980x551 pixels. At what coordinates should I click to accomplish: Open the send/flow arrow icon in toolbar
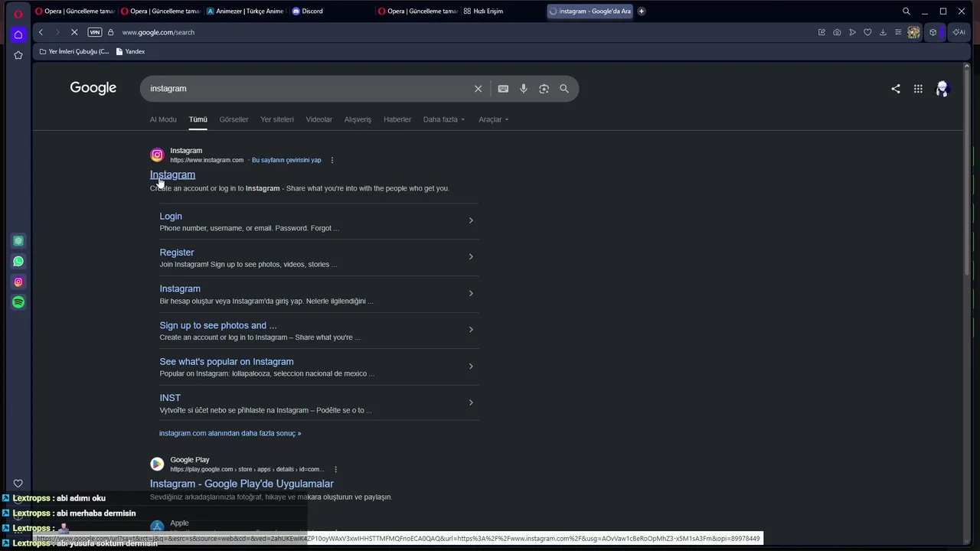click(x=852, y=32)
